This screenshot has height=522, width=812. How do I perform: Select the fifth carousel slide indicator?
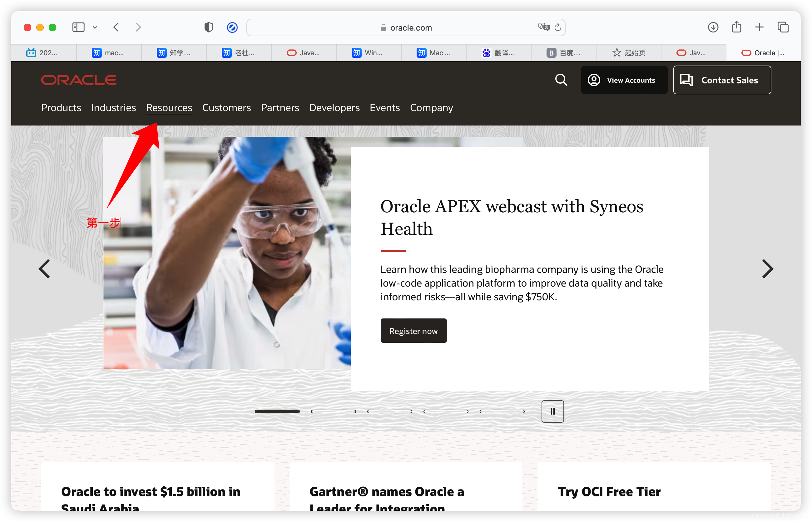coord(502,411)
